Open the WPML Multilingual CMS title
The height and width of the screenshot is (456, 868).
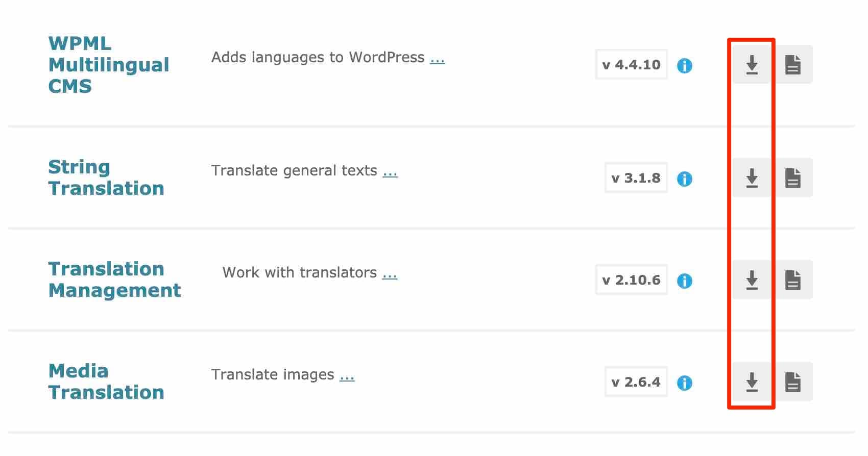109,65
